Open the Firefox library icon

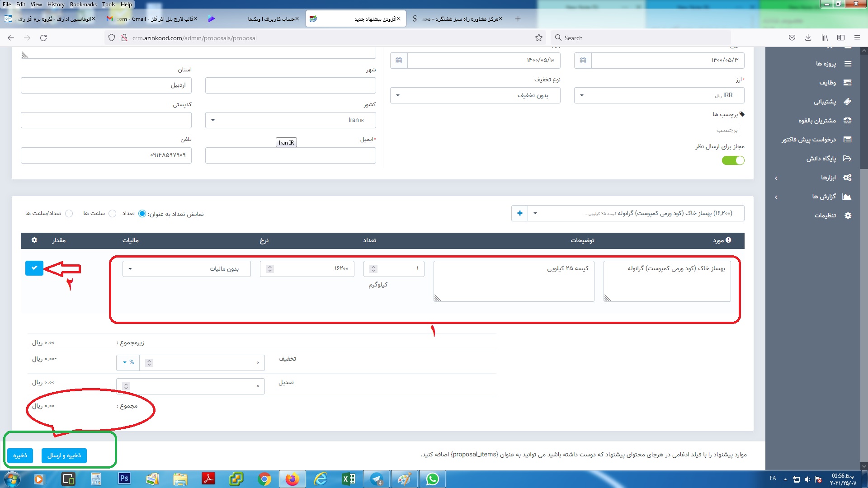(x=825, y=38)
